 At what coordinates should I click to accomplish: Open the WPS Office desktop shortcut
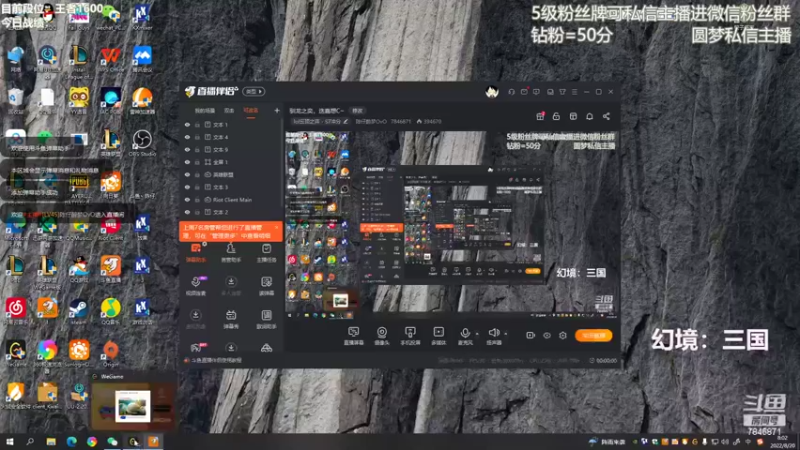110,59
